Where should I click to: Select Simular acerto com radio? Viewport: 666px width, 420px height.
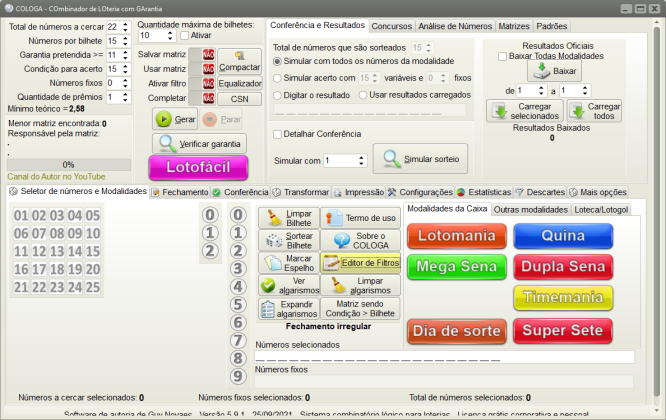click(277, 78)
